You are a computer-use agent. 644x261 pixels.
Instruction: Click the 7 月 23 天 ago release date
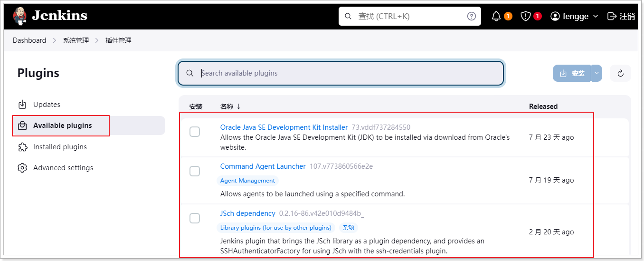(x=551, y=137)
